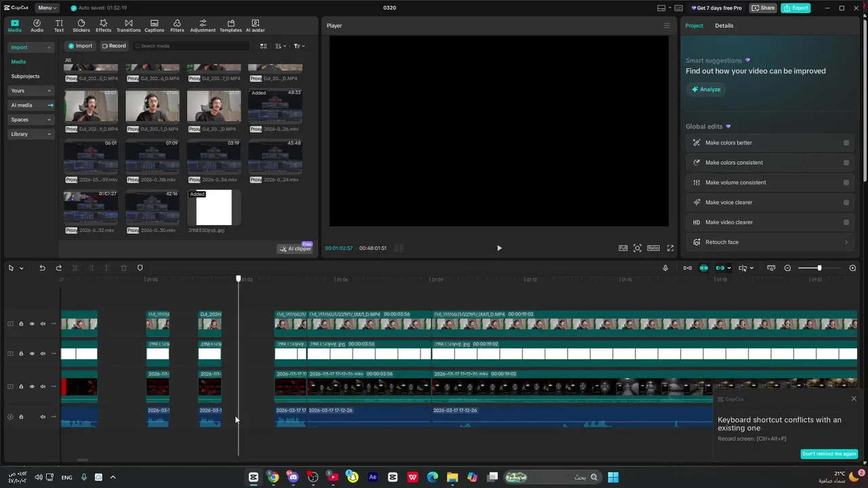This screenshot has height=488, width=868.
Task: Open the Stickers panel
Action: 81,26
